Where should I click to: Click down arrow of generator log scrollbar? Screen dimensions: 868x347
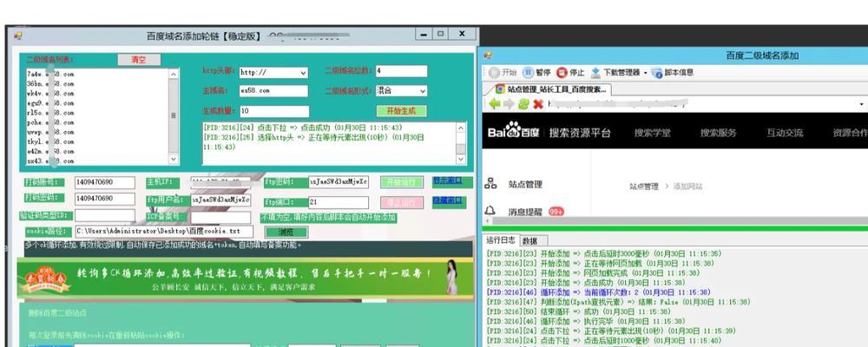461,160
